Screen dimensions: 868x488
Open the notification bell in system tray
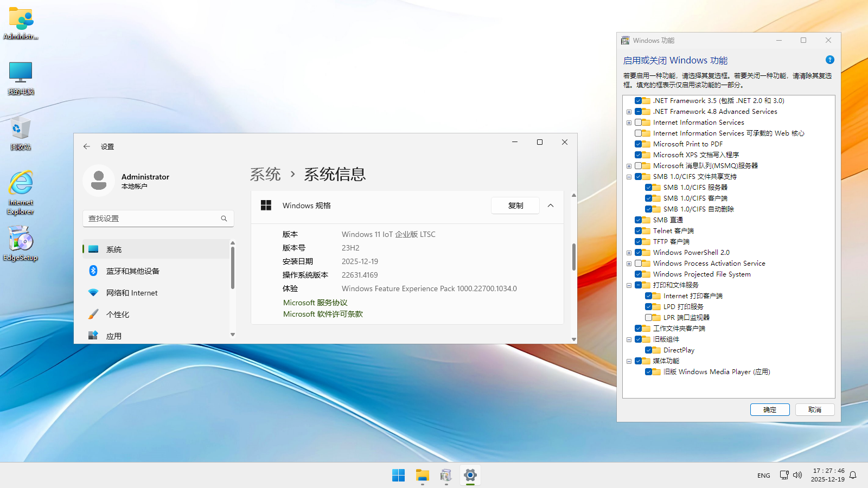point(853,475)
